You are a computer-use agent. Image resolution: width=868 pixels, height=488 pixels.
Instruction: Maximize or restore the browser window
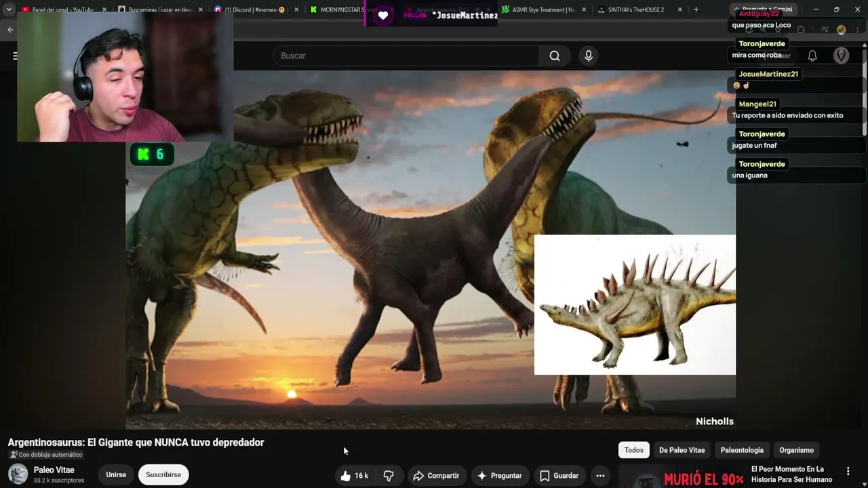(x=836, y=9)
